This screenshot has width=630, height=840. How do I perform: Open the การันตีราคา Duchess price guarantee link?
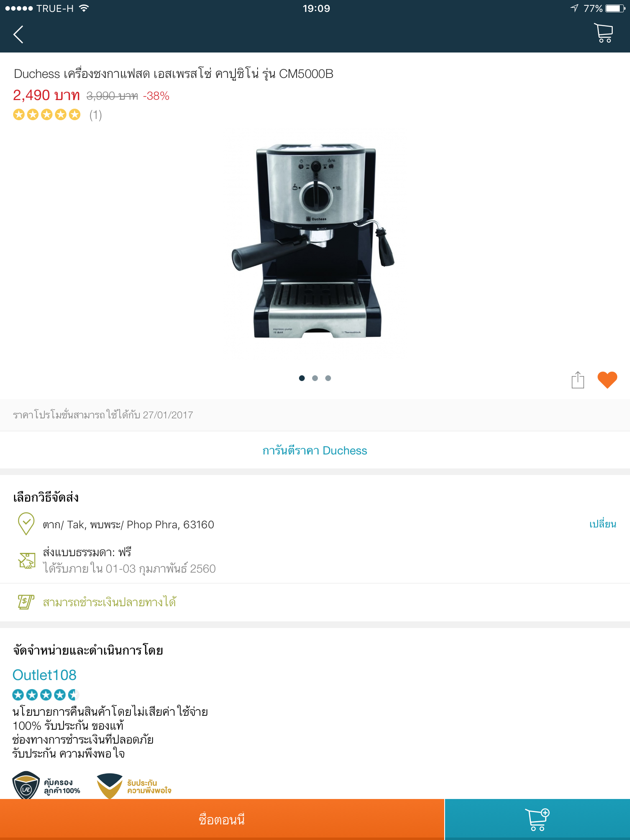tap(315, 450)
